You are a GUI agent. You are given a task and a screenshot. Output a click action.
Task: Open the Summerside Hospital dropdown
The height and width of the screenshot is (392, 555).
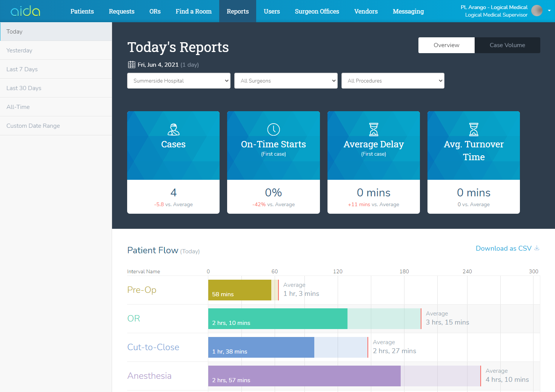point(179,81)
